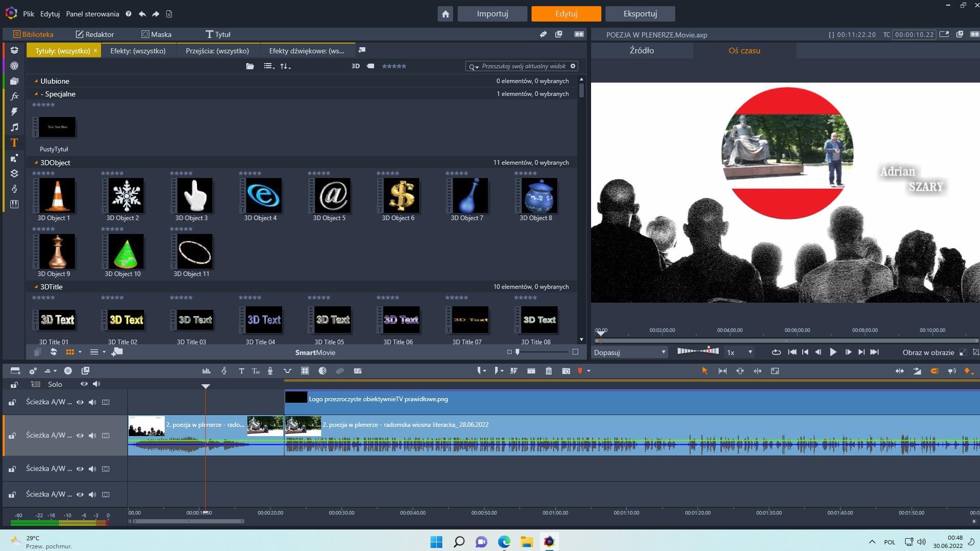Select the music note audio category icon

click(14, 127)
